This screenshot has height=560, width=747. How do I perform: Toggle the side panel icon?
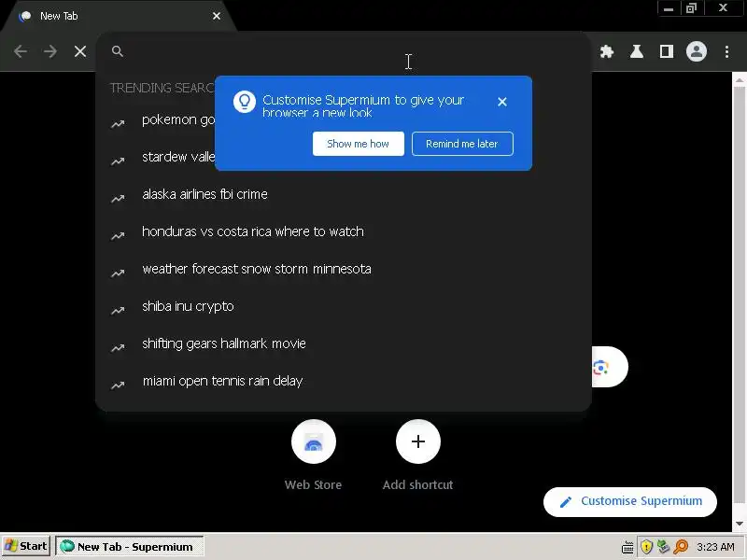pos(667,51)
